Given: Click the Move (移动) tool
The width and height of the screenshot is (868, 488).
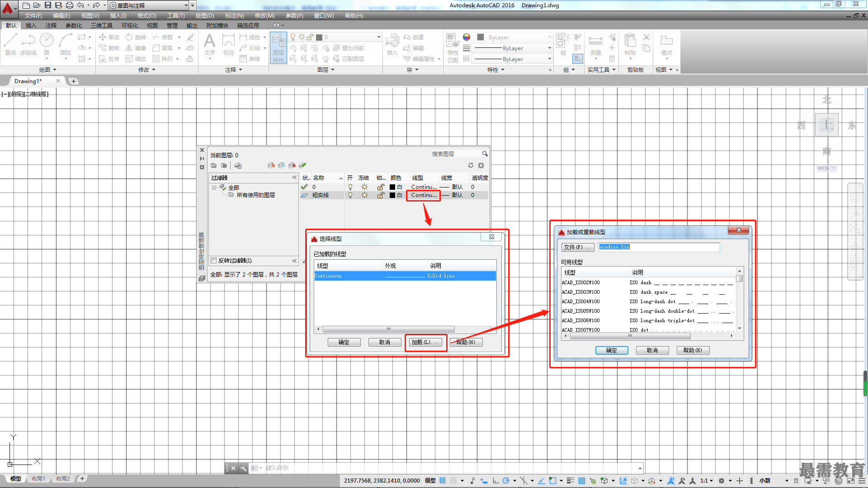Looking at the screenshot, I should click(109, 37).
